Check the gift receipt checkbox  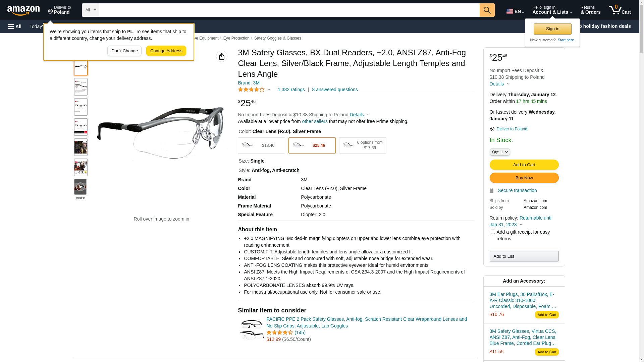493,232
